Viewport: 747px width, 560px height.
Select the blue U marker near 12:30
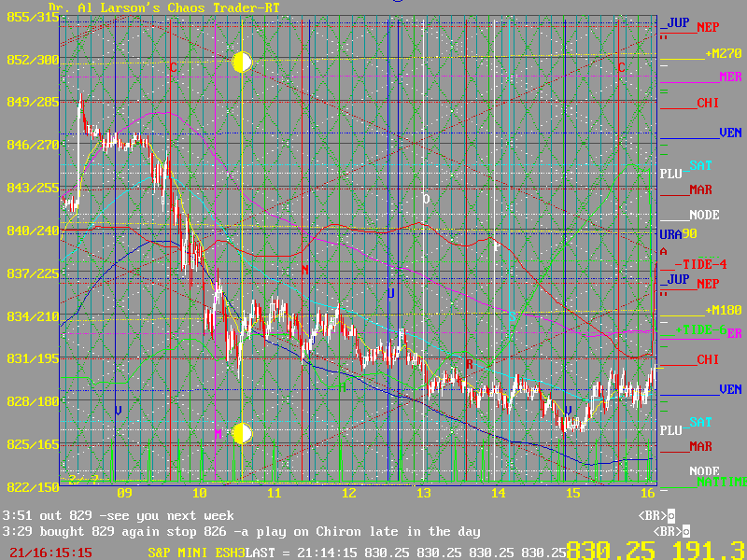[x=391, y=293]
